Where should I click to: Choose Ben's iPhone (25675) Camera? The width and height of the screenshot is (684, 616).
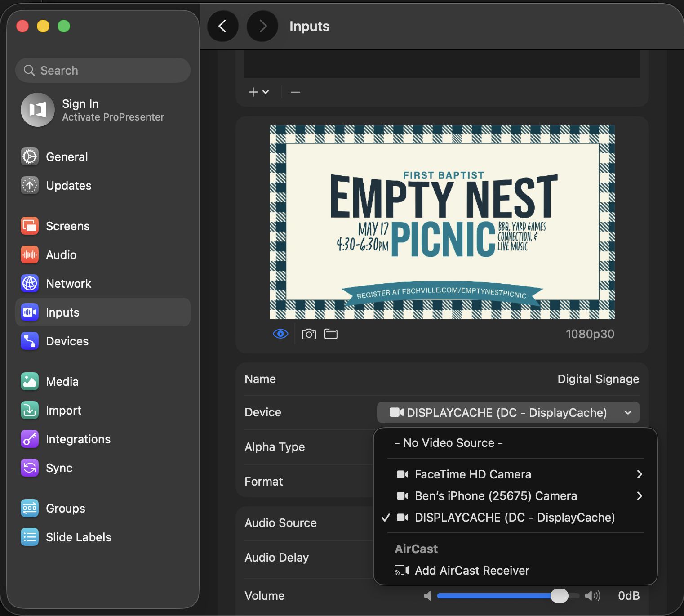(515, 496)
